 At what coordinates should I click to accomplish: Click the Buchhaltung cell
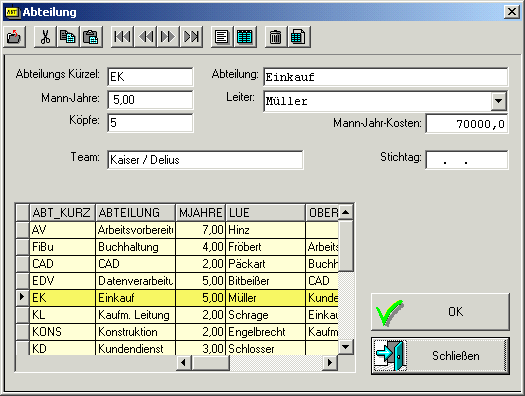[135, 247]
